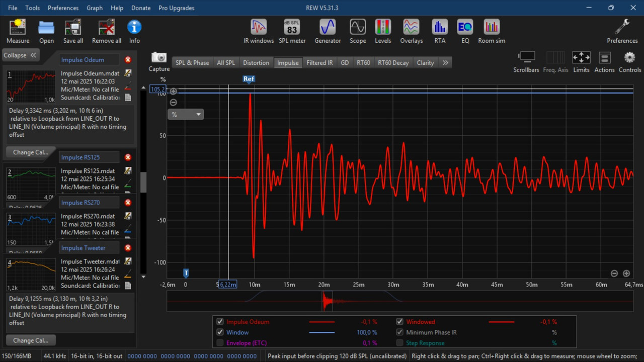Select Impulse RS270 measurement thumbnail
644x362 pixels.
[31, 229]
